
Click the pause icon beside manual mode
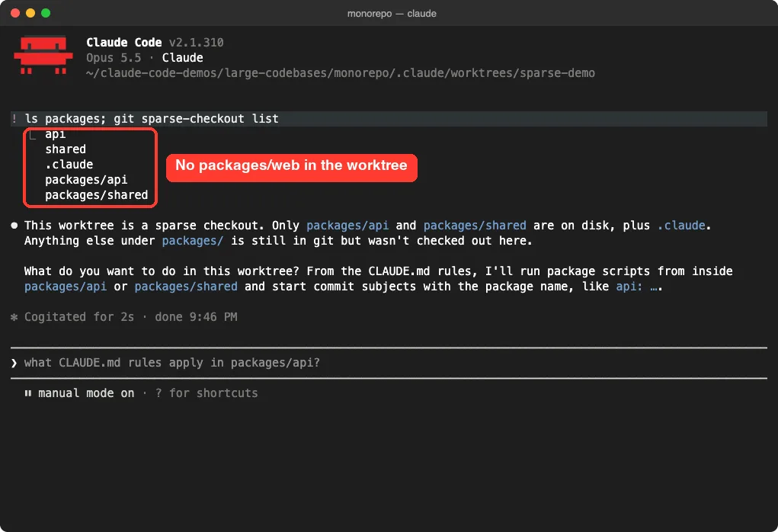28,393
